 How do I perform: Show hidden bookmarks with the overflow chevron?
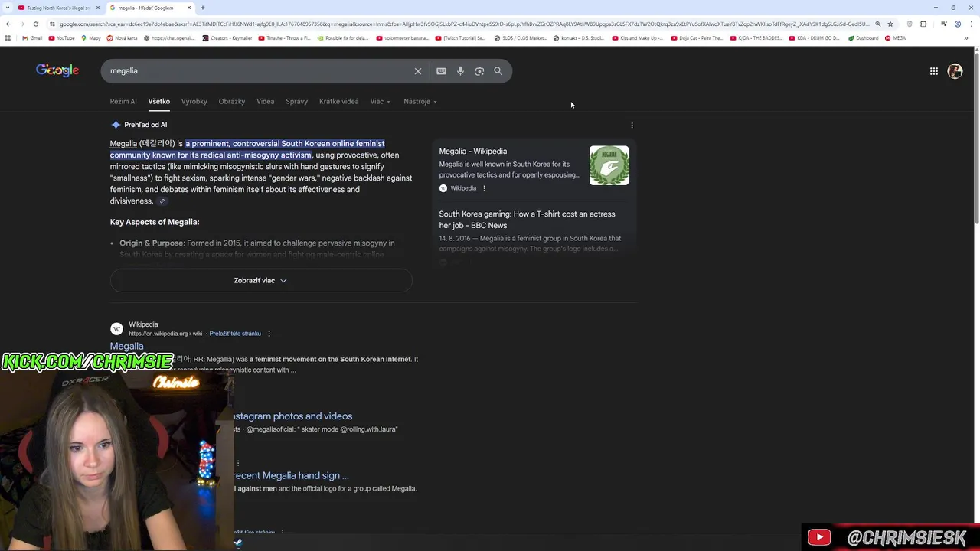(x=966, y=38)
